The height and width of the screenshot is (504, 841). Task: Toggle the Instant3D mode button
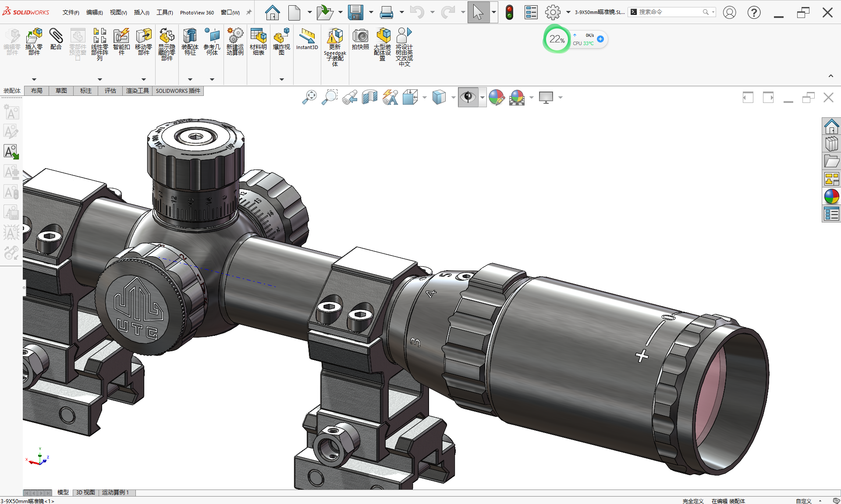click(307, 39)
